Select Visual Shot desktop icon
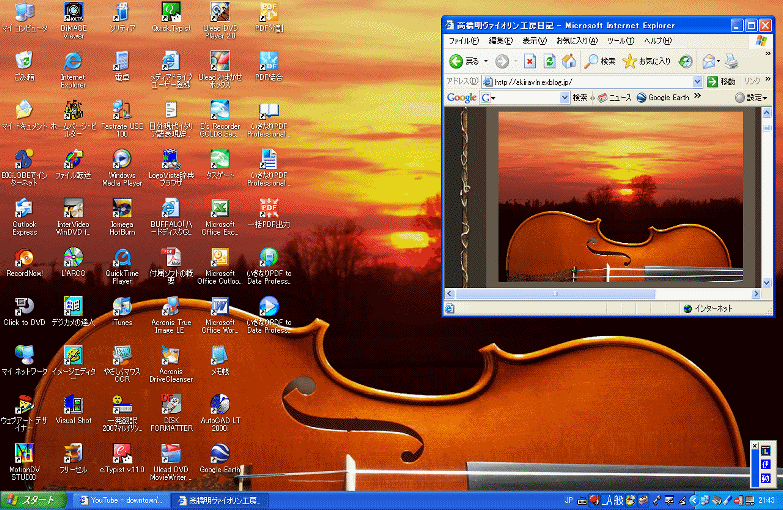This screenshot has height=510, width=783. (x=73, y=410)
